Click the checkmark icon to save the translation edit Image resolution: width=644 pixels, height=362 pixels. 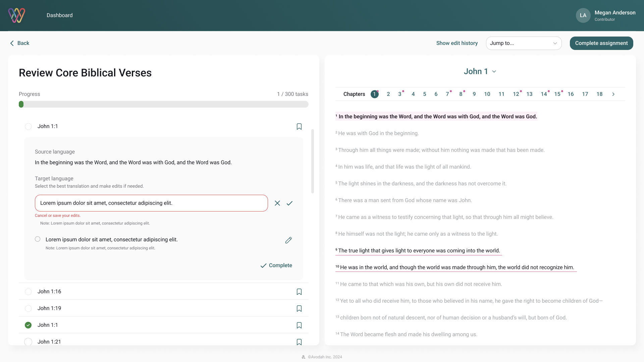289,203
